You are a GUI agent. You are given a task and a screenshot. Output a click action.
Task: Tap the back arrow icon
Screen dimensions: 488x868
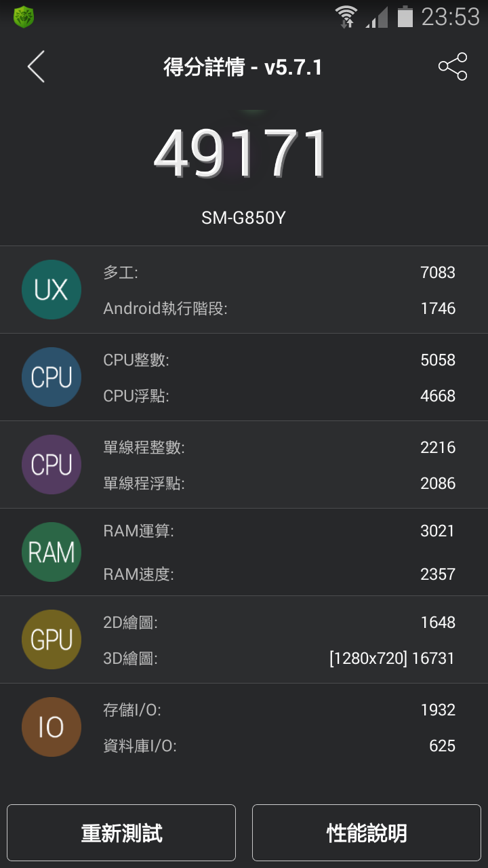tap(36, 67)
